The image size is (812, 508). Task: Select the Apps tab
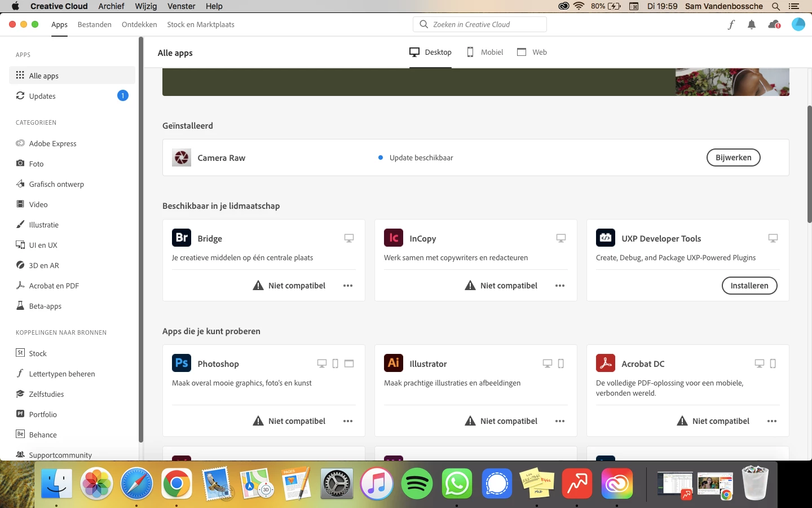point(59,24)
